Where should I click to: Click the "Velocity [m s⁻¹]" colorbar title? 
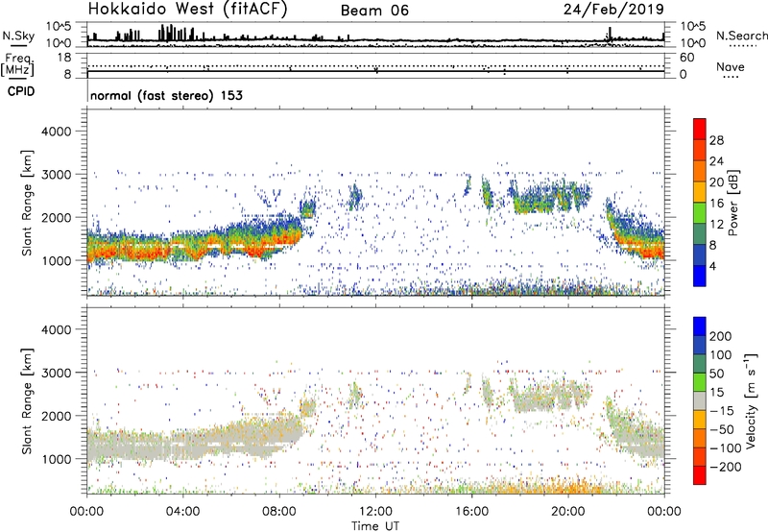coord(752,400)
